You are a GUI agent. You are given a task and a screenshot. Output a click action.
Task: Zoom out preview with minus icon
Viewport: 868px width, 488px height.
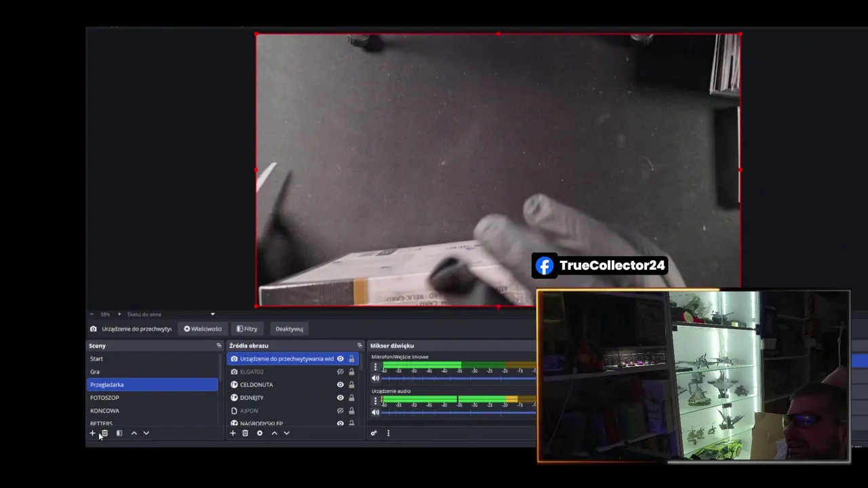pos(92,314)
